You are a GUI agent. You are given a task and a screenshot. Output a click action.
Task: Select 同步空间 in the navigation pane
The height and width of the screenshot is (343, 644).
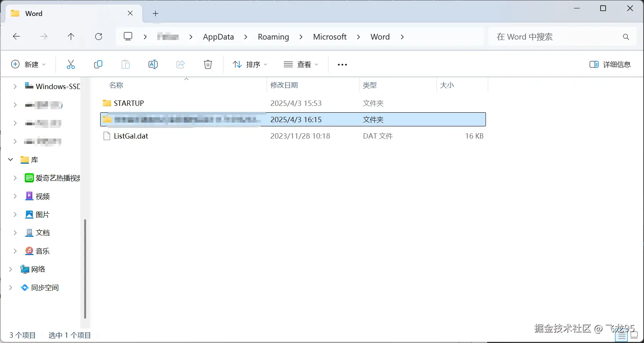[x=45, y=288]
